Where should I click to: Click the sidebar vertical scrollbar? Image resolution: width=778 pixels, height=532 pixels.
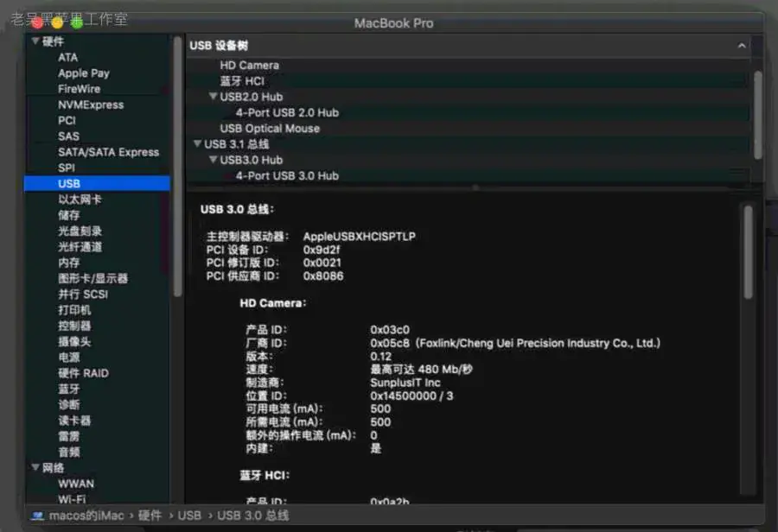tap(177, 167)
